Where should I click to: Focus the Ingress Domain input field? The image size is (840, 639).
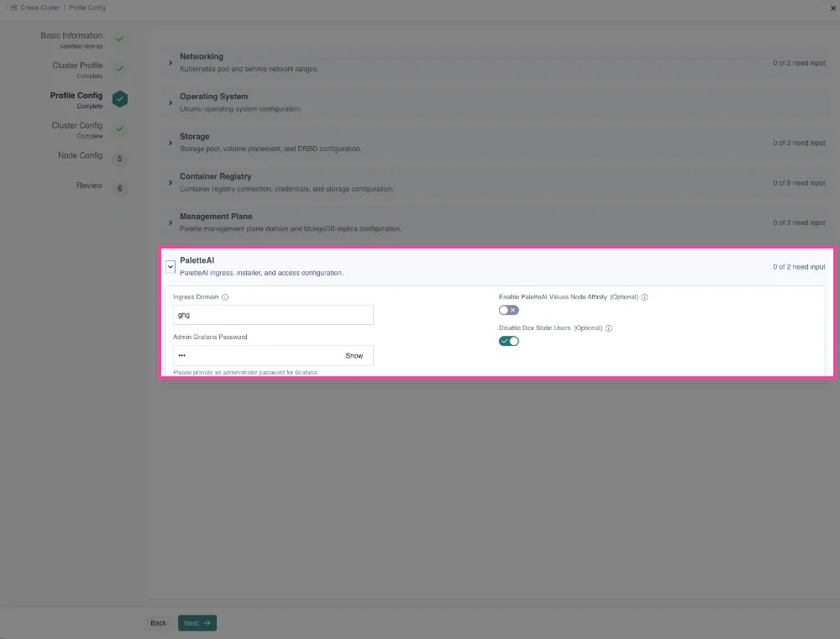[x=273, y=315]
